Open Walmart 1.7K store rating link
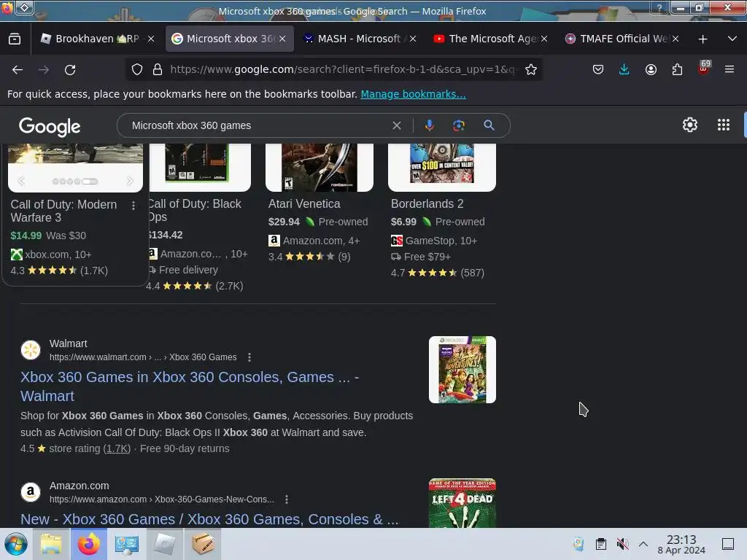The width and height of the screenshot is (747, 560). point(117,448)
